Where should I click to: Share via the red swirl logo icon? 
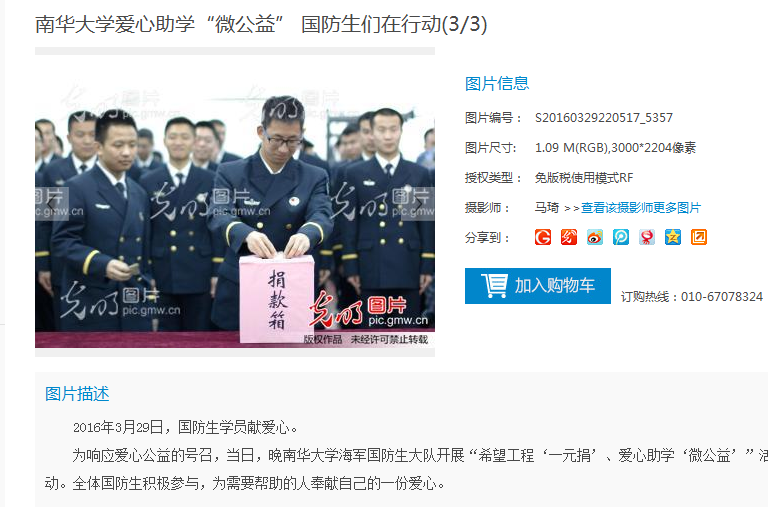point(569,237)
